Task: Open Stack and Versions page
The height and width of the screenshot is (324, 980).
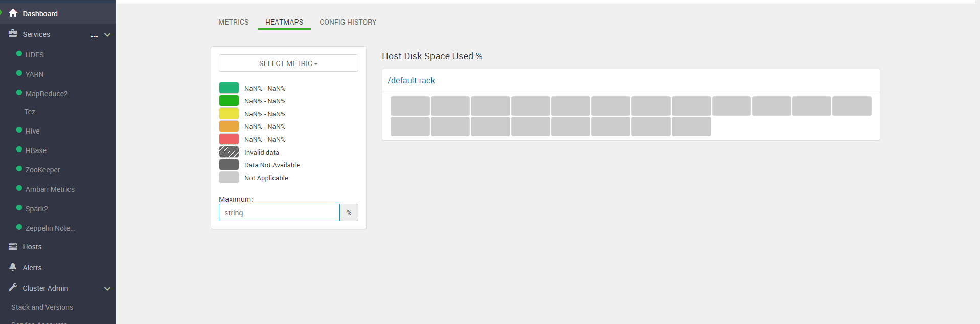Action: click(42, 307)
